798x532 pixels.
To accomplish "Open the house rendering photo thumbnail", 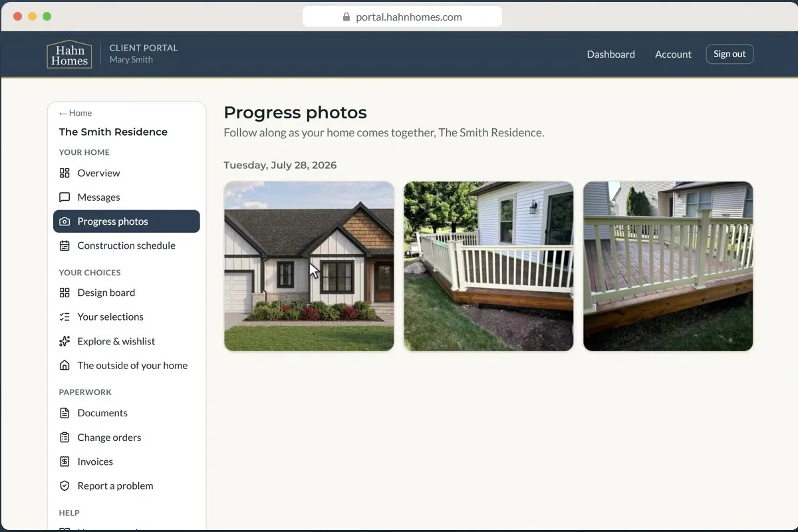I will (309, 266).
